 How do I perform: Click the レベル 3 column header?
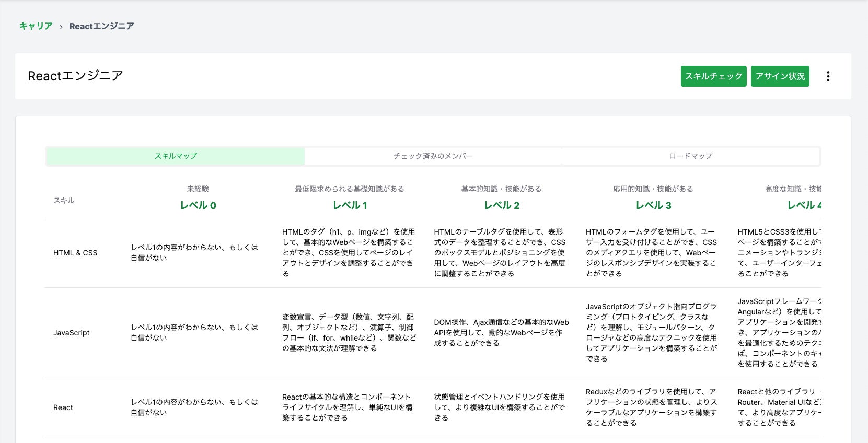point(653,205)
